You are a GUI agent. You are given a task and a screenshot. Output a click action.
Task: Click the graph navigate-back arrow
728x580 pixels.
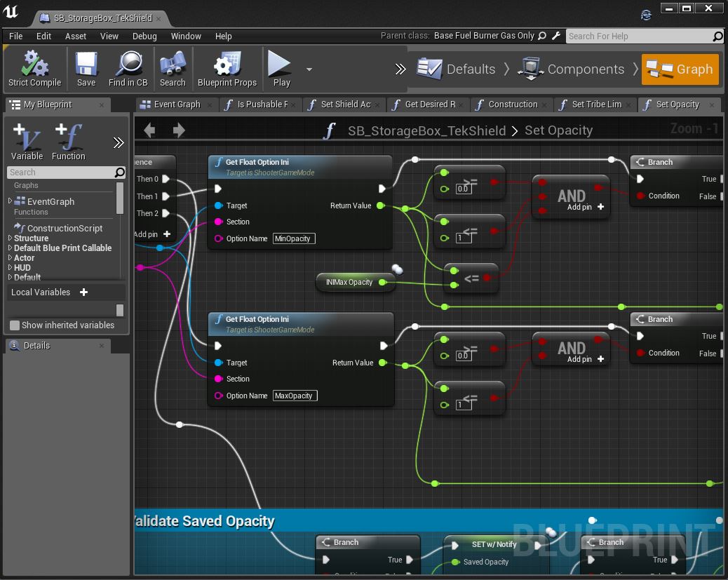coord(149,130)
